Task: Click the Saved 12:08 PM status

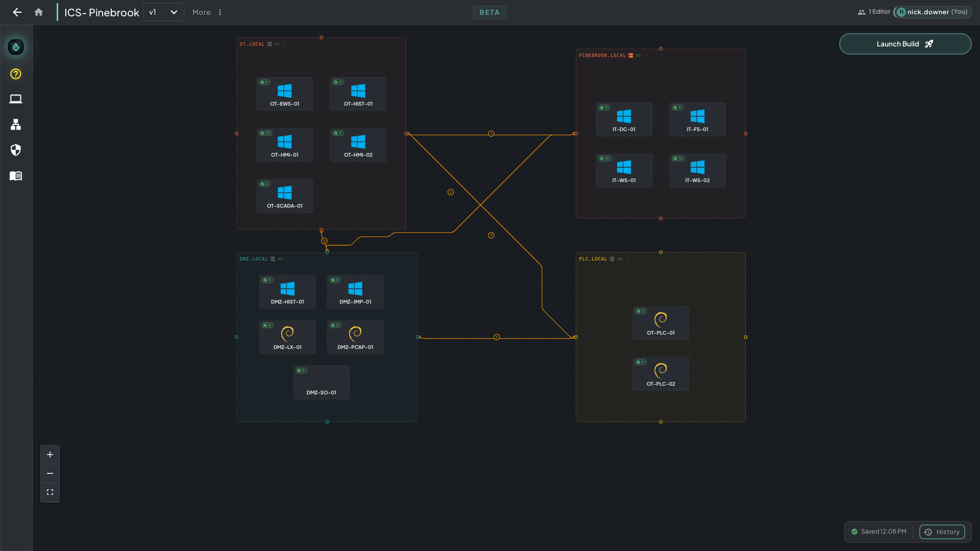Action: pyautogui.click(x=879, y=532)
